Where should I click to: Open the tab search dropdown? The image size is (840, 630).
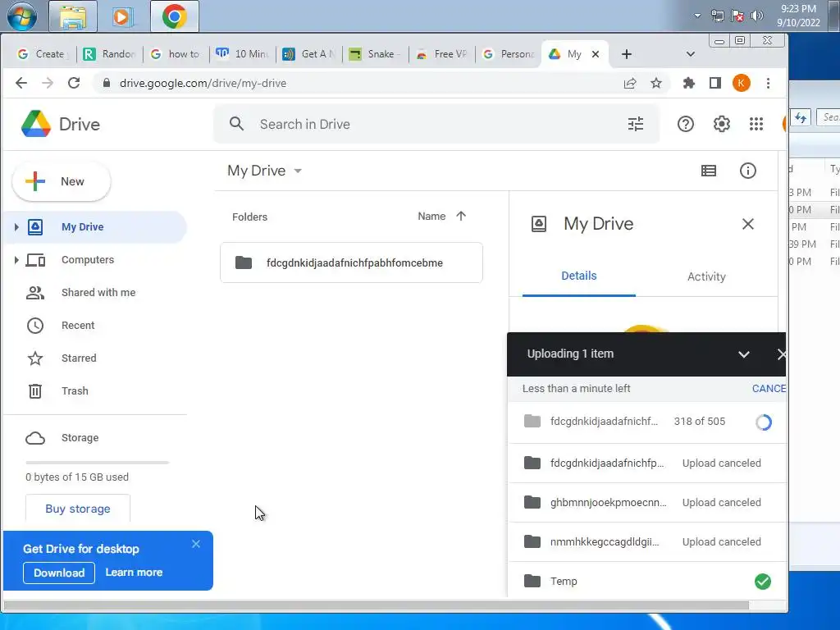(x=691, y=54)
